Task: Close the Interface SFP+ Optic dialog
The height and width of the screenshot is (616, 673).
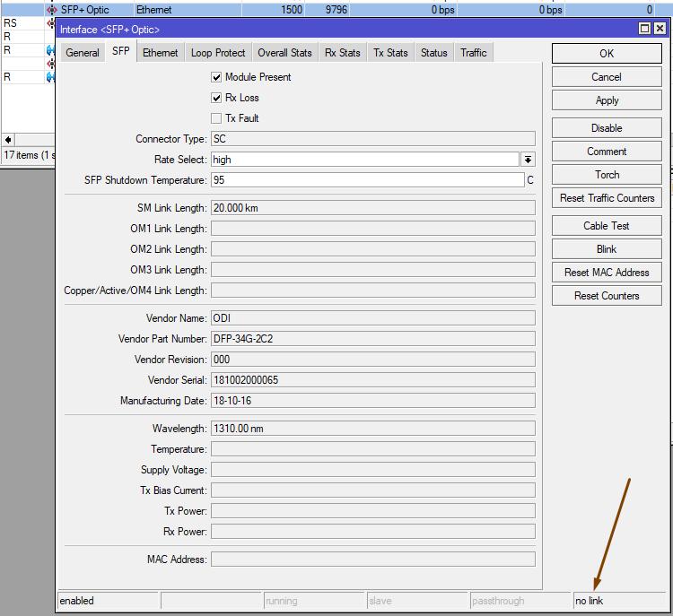Action: 660,29
